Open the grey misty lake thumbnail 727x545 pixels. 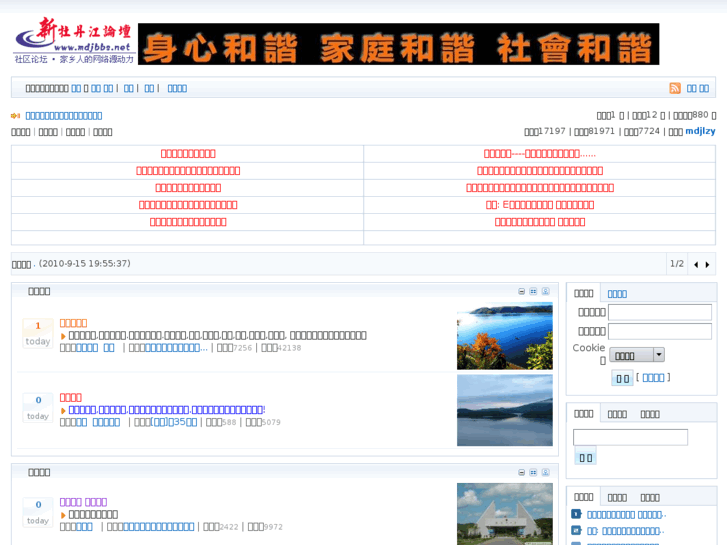click(x=504, y=410)
